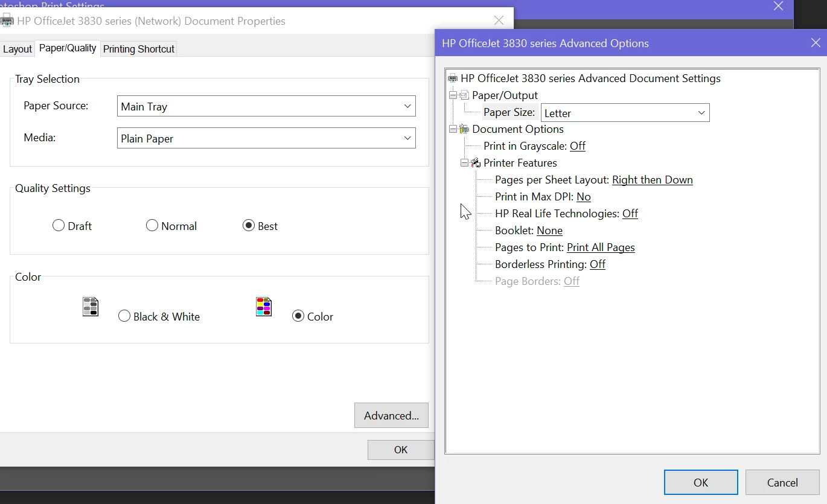Collapse the Printer Features tree node
This screenshot has width=827, height=504.
pos(464,163)
